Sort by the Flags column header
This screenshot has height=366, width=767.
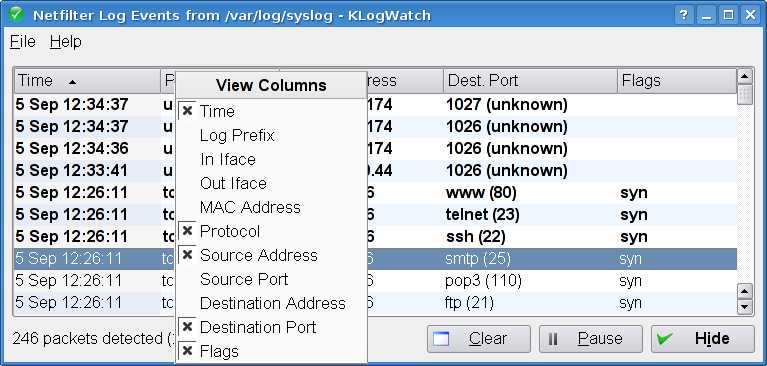tap(677, 81)
